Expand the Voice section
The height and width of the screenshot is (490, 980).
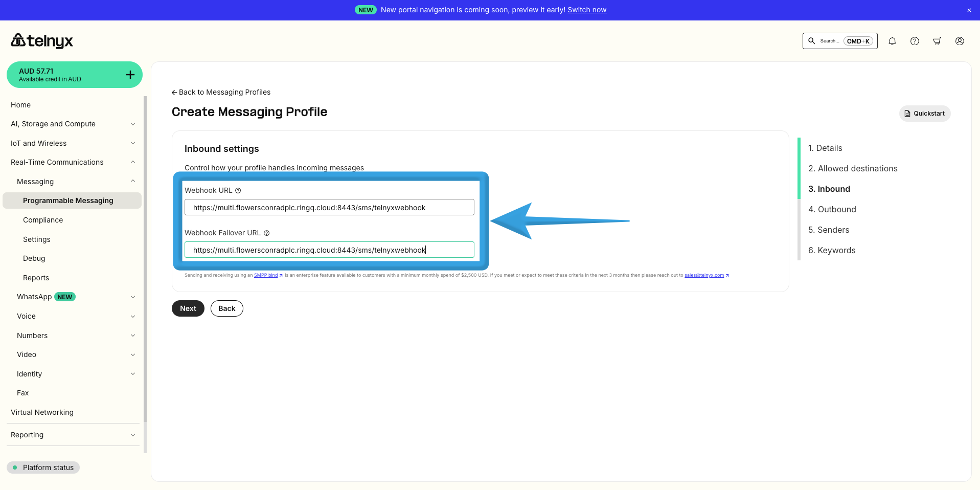click(x=26, y=316)
